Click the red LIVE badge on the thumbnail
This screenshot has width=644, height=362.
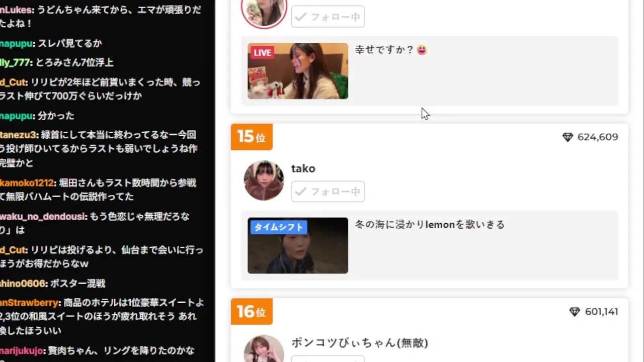(x=262, y=53)
